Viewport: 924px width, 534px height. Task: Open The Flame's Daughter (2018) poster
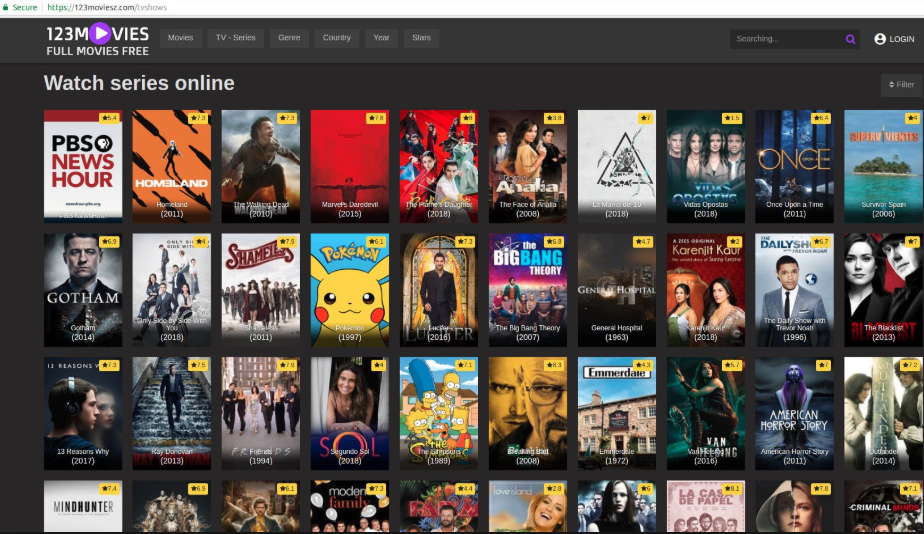click(438, 166)
